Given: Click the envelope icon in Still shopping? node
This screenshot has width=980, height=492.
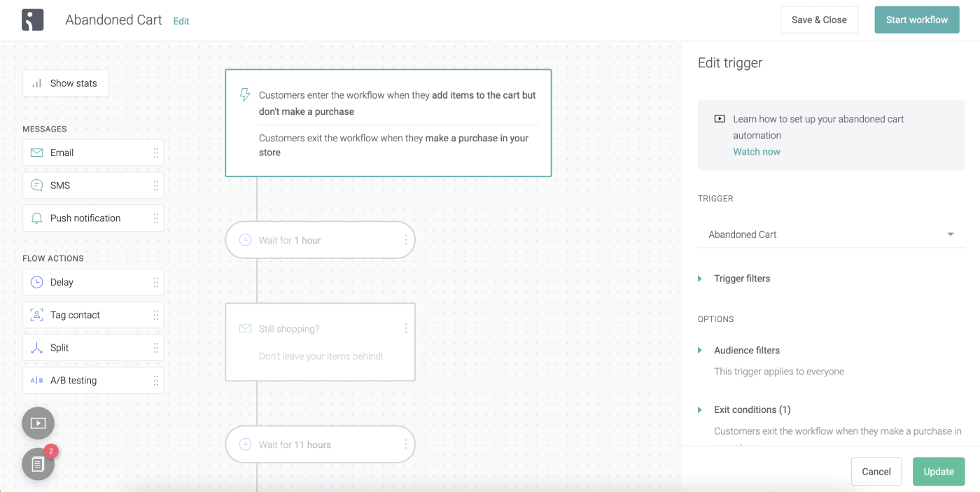Looking at the screenshot, I should [245, 328].
